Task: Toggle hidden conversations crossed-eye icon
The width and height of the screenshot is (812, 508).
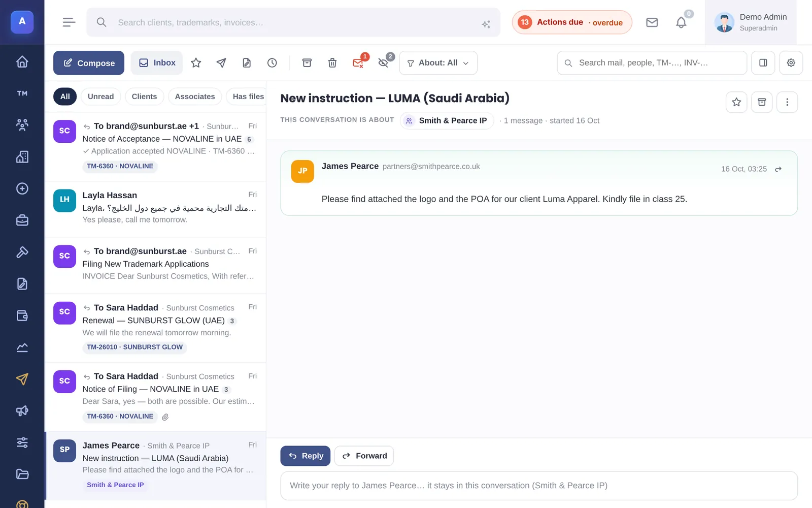Action: (x=384, y=62)
